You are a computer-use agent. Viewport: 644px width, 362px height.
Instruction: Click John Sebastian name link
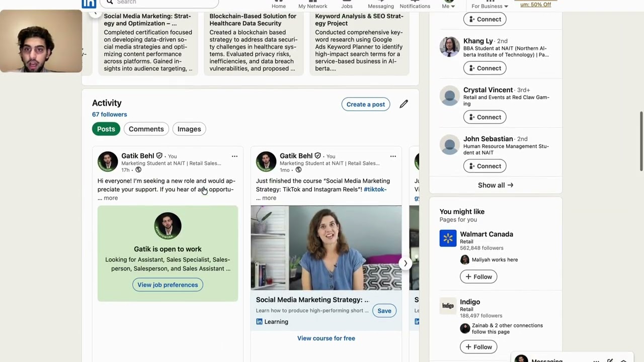tap(488, 139)
